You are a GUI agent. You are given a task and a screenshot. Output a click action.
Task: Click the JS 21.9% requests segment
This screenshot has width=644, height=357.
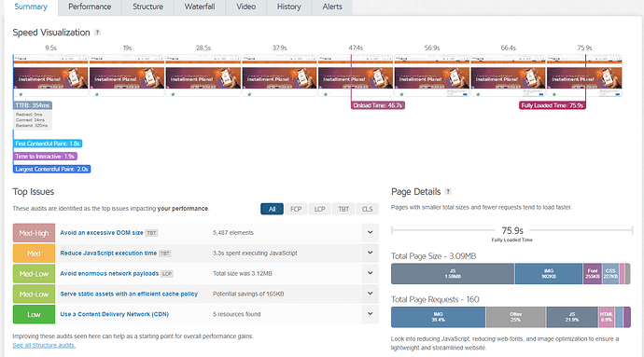572,317
